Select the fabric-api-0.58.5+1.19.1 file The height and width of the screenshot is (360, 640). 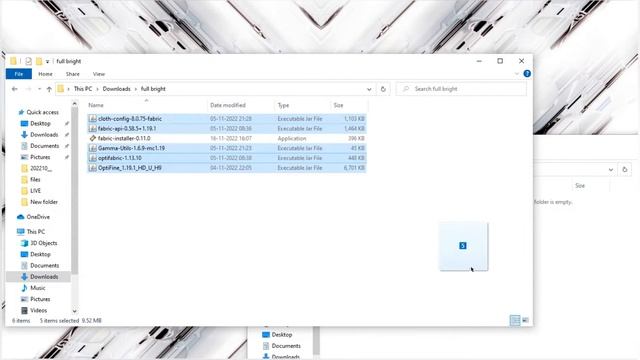[227, 129]
